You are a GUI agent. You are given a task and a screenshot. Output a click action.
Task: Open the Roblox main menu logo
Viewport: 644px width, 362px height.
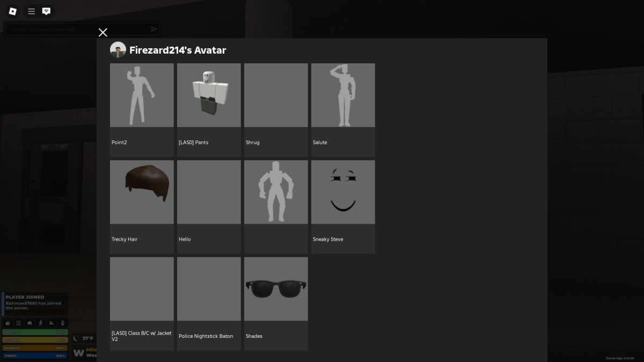click(13, 11)
